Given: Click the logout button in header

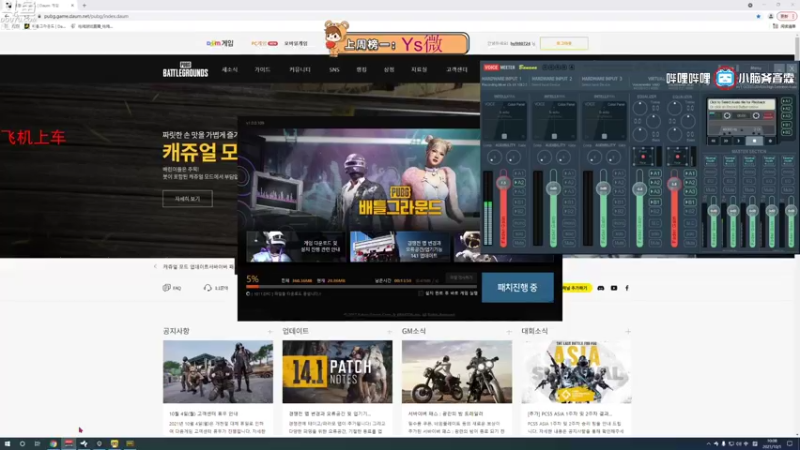Looking at the screenshot, I should click(x=564, y=43).
